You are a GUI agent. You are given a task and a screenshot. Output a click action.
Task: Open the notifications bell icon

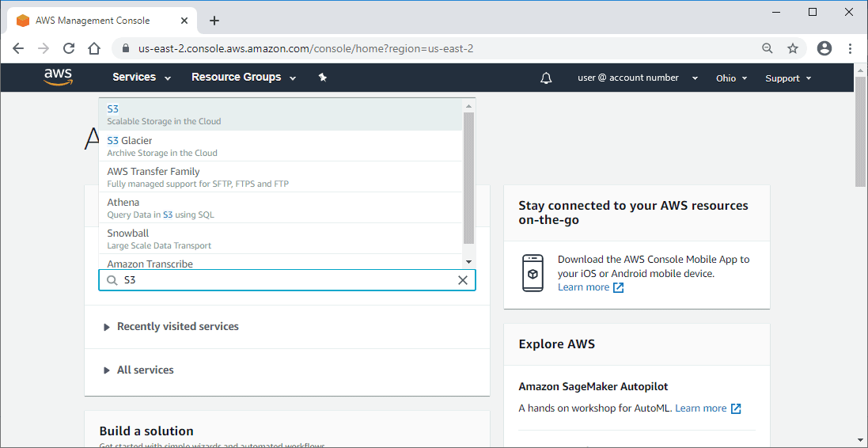point(546,78)
